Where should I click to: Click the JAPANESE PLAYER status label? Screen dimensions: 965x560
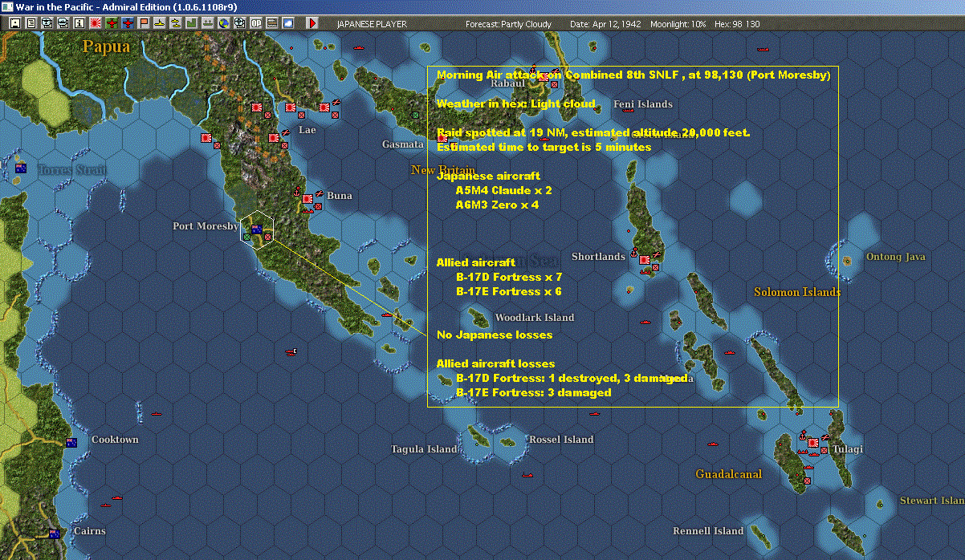pos(372,24)
